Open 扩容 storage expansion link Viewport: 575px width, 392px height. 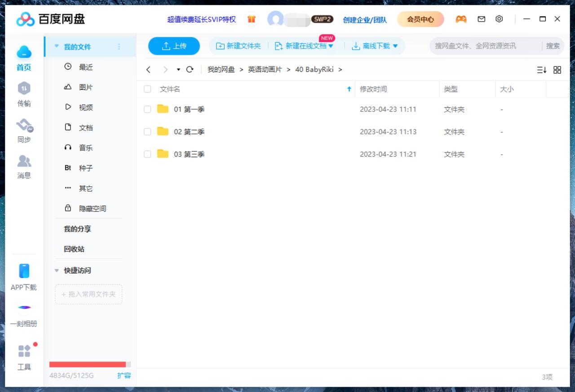tap(124, 376)
